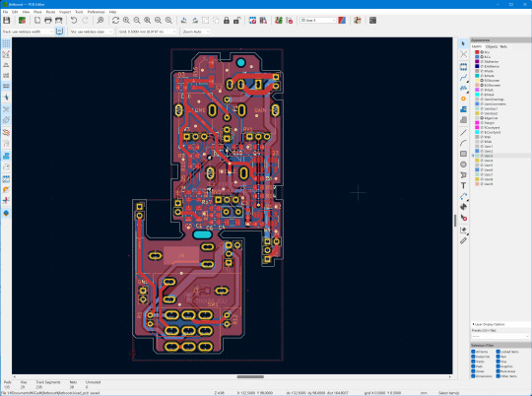The width and height of the screenshot is (532, 396).
Task: Click the B.Cu blue color swatch
Action: [477, 57]
